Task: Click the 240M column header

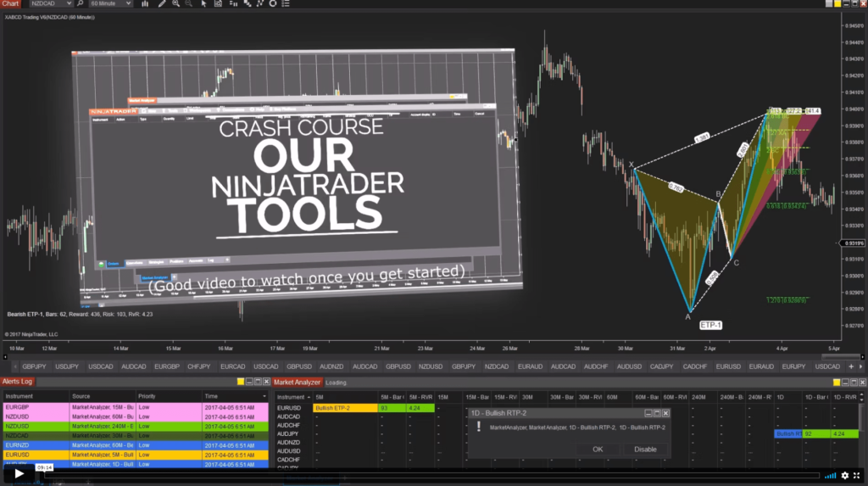Action: [703, 397]
